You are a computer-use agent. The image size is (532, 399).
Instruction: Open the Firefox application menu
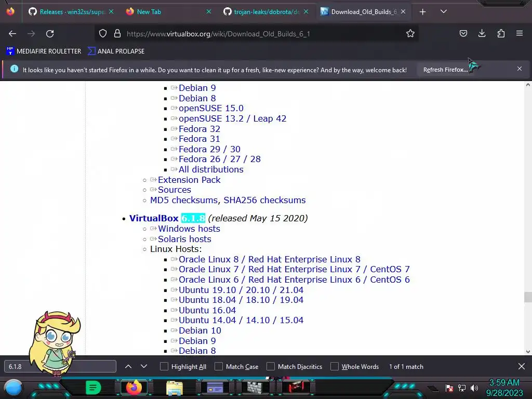click(x=520, y=33)
